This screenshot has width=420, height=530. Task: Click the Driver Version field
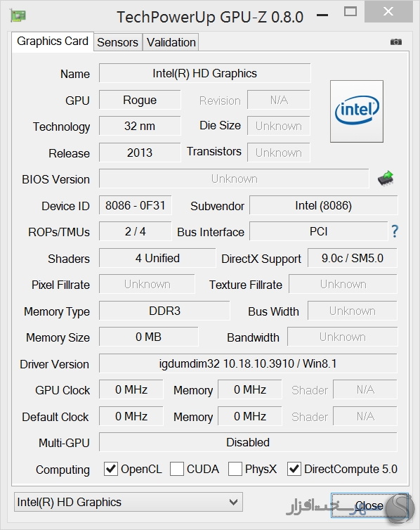click(248, 363)
